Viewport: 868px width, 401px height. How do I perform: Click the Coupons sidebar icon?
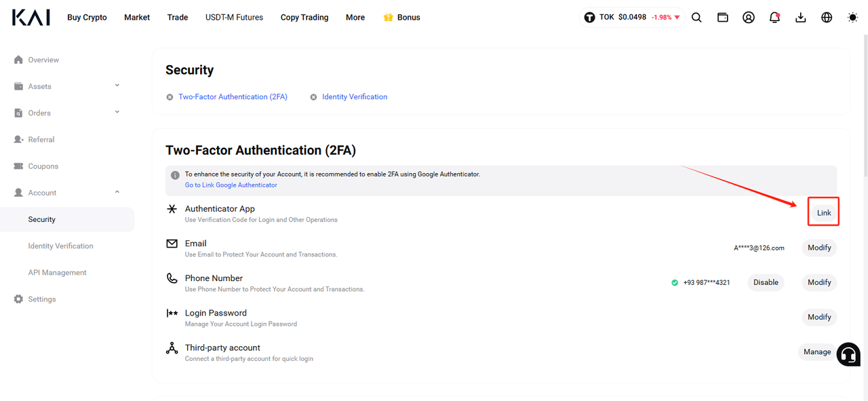click(18, 166)
